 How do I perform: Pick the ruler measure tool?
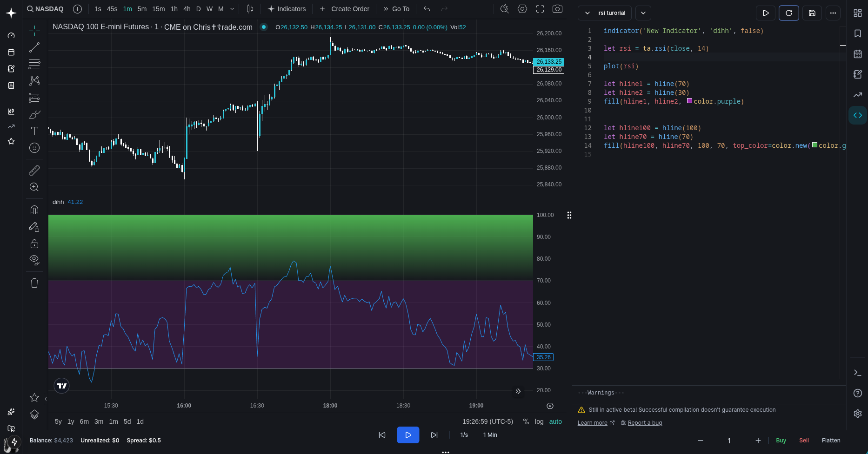point(34,171)
